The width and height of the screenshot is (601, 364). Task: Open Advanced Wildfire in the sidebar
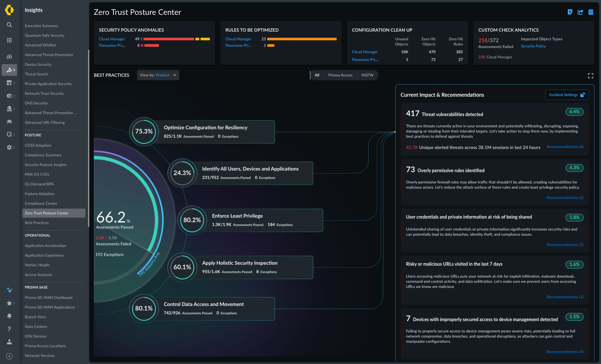click(x=40, y=45)
